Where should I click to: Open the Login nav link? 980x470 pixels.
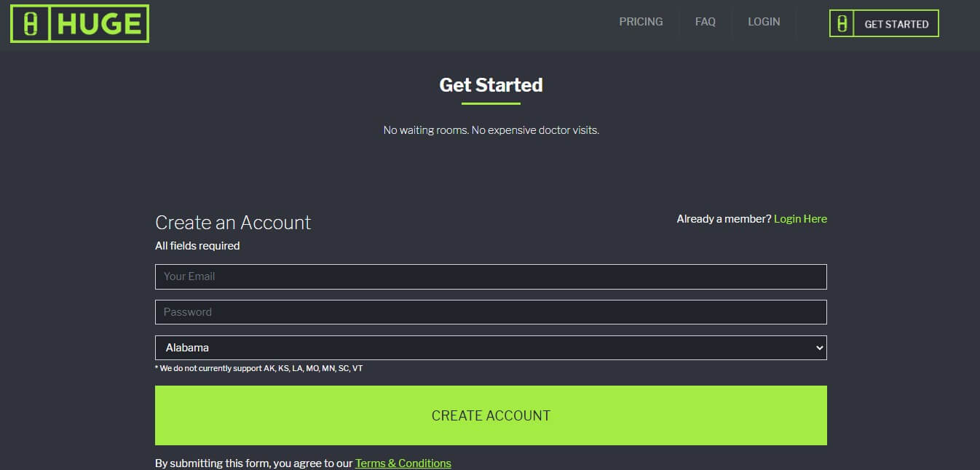[764, 22]
